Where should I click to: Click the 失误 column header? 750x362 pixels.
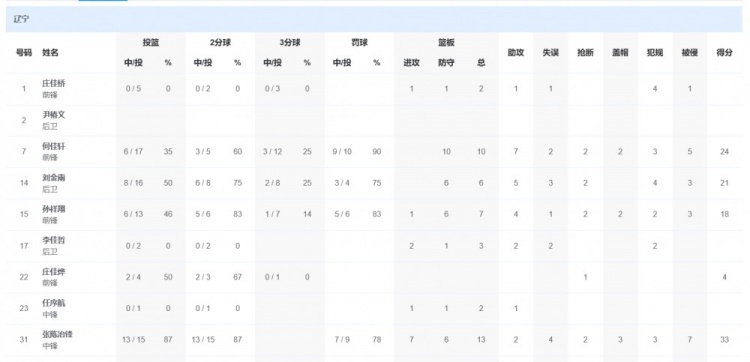point(551,53)
